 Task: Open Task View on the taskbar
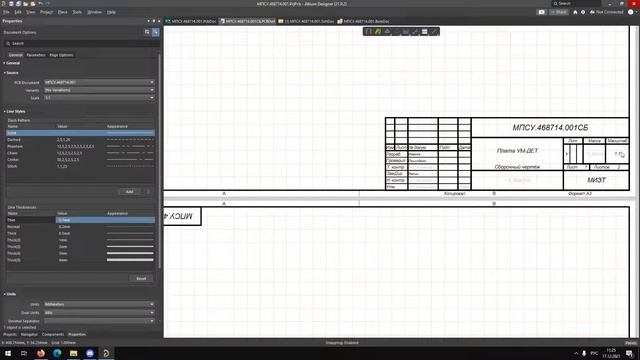24,353
